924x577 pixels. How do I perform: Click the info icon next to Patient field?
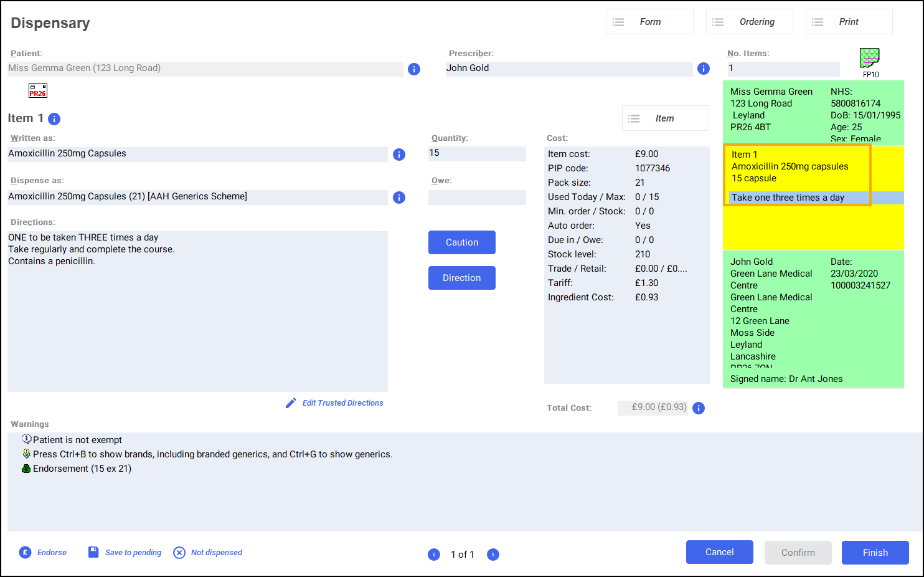click(x=414, y=69)
